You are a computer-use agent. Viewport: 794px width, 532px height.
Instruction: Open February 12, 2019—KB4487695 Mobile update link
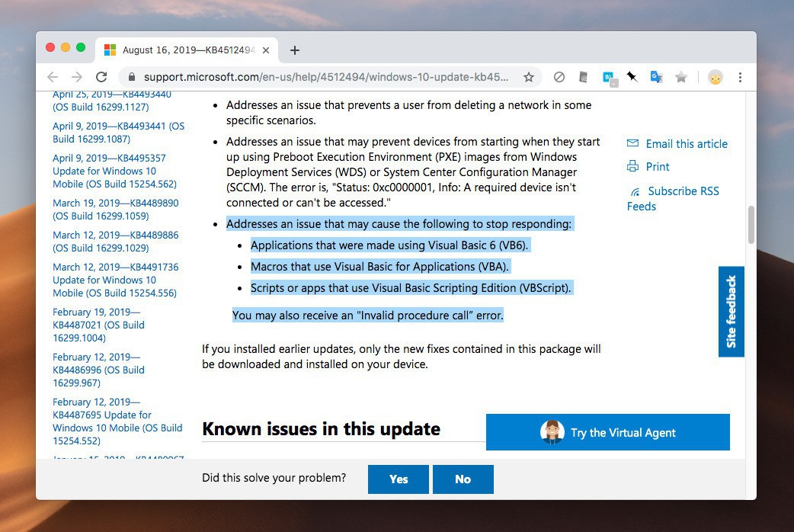click(x=117, y=421)
